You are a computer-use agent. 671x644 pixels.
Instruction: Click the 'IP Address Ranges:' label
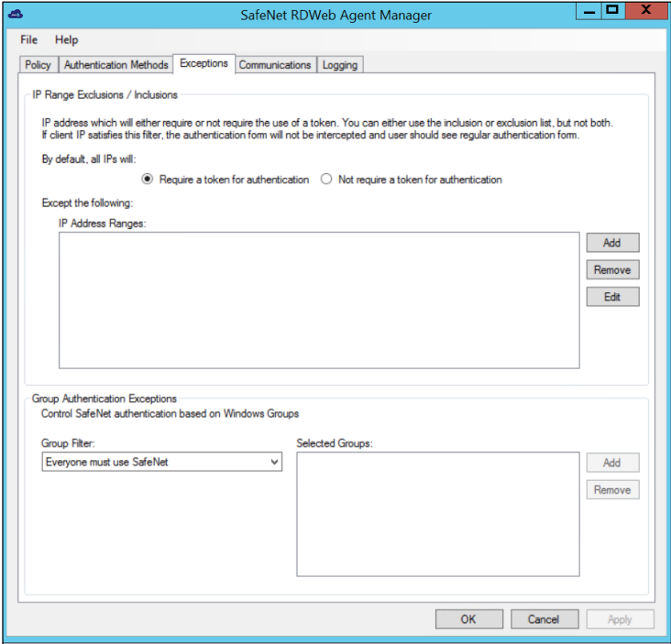tap(103, 224)
